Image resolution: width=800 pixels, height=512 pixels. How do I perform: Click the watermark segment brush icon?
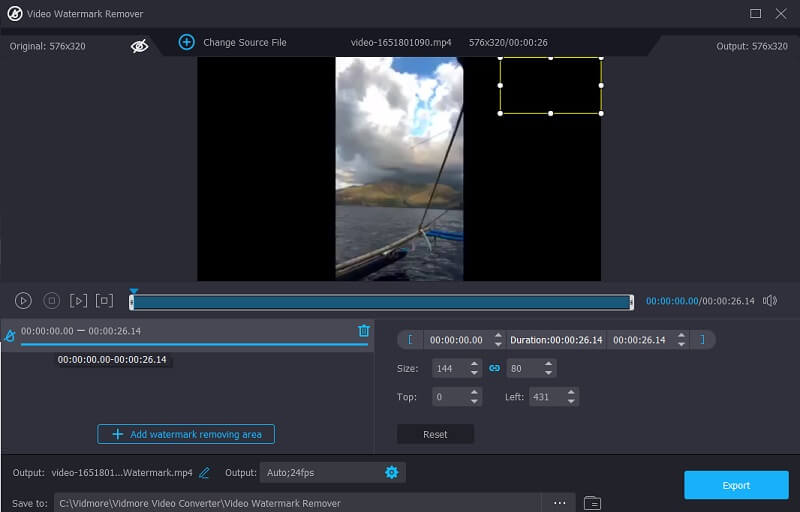tap(10, 335)
